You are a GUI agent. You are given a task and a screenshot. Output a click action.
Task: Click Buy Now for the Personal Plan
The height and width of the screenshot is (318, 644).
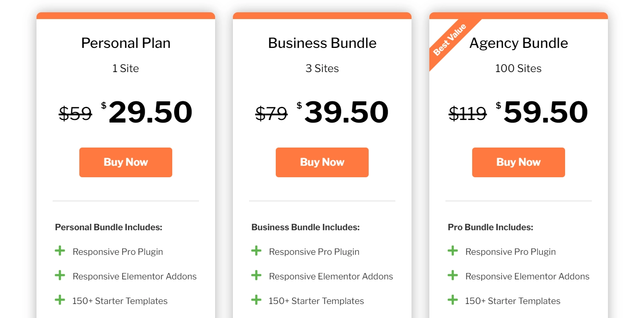126,162
